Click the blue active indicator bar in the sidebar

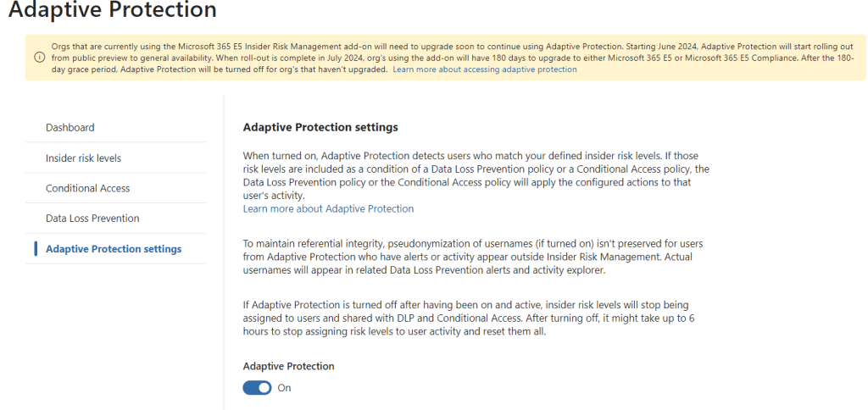pos(36,249)
